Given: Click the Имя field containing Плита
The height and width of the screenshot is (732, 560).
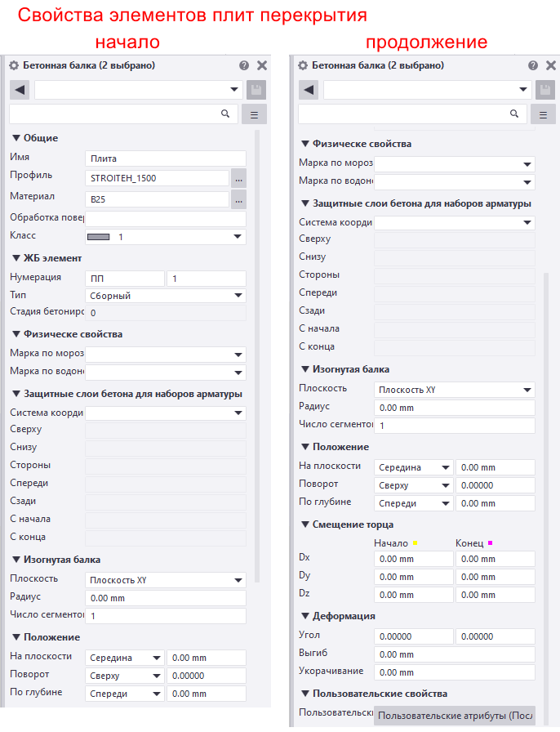Looking at the screenshot, I should [166, 158].
